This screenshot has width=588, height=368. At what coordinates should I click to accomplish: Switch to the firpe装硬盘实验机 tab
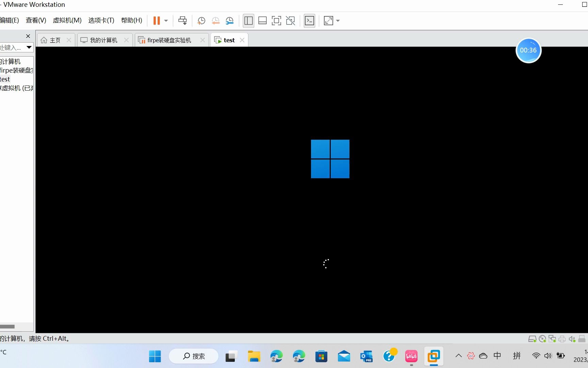[168, 40]
